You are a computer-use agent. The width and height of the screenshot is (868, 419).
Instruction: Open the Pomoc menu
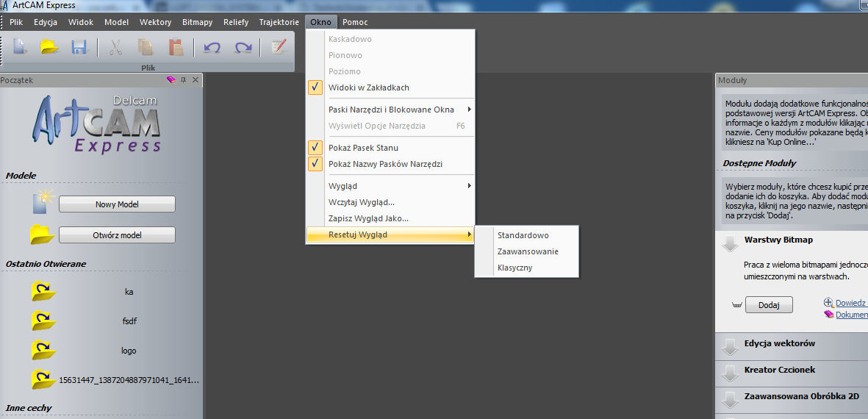(355, 22)
